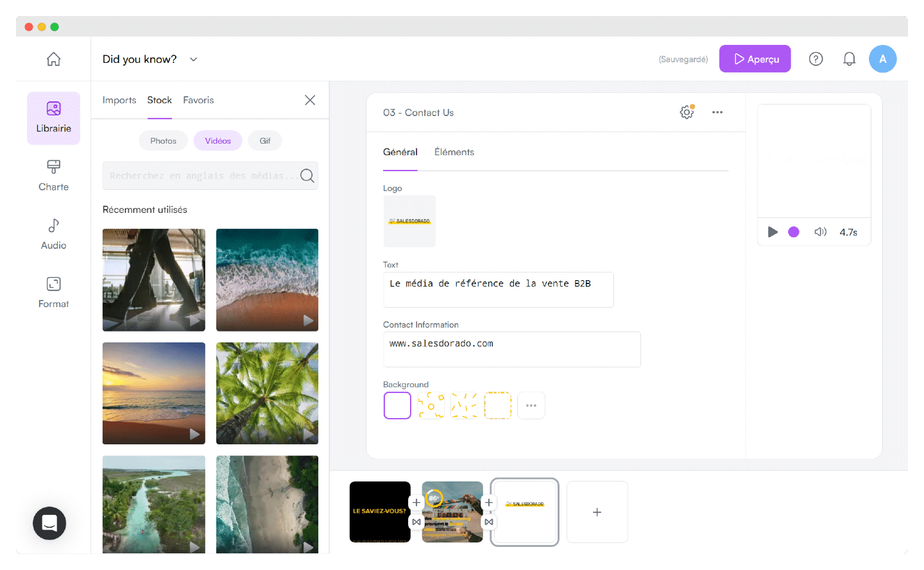Edit the Text field content
Viewport: 924px width, 570px height.
pos(499,290)
